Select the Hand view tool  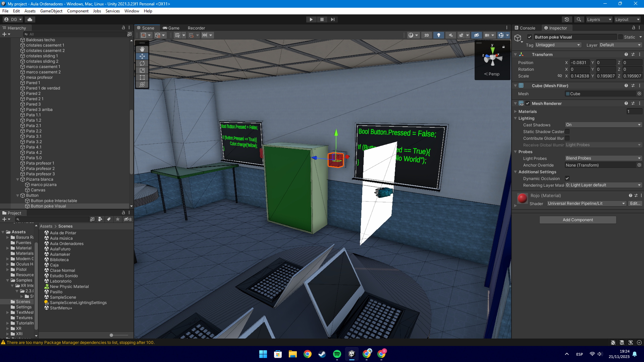click(142, 49)
